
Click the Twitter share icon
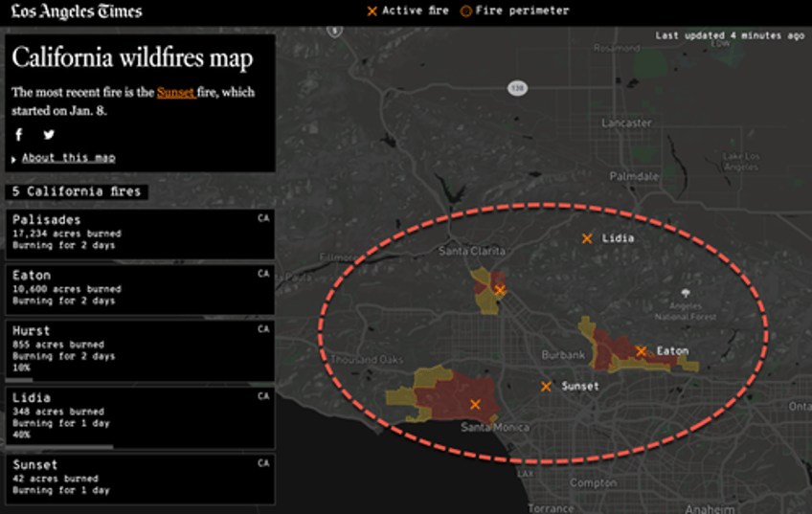[49, 135]
